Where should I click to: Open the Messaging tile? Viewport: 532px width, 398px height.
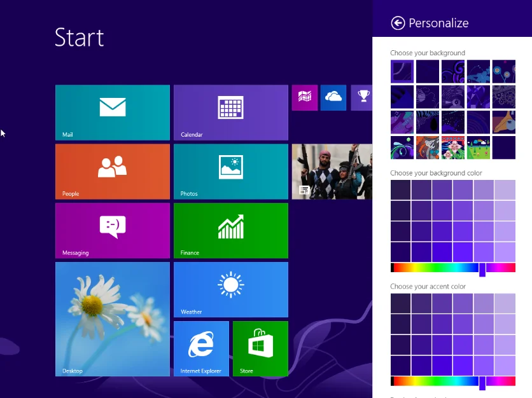tap(113, 231)
